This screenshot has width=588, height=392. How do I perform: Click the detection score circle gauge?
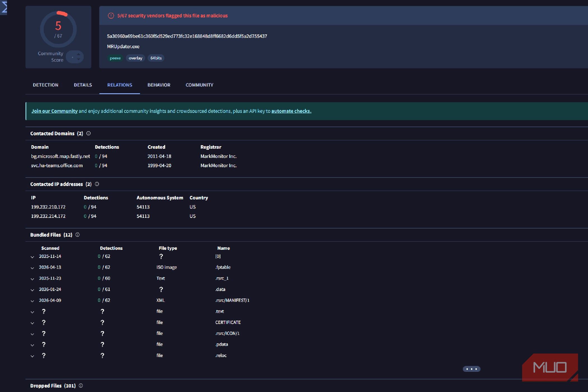pos(58,29)
